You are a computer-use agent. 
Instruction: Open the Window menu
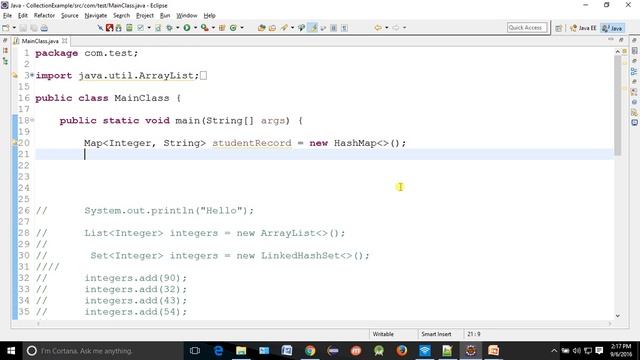point(187,16)
